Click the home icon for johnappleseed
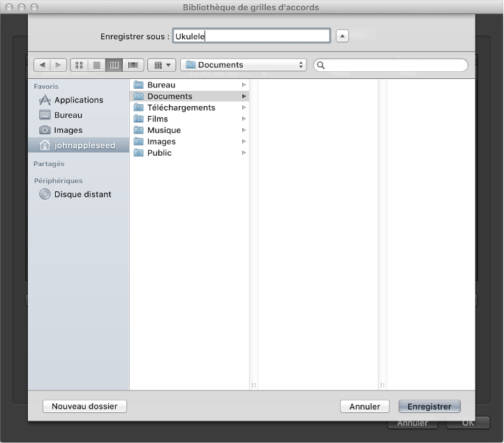 click(x=45, y=145)
